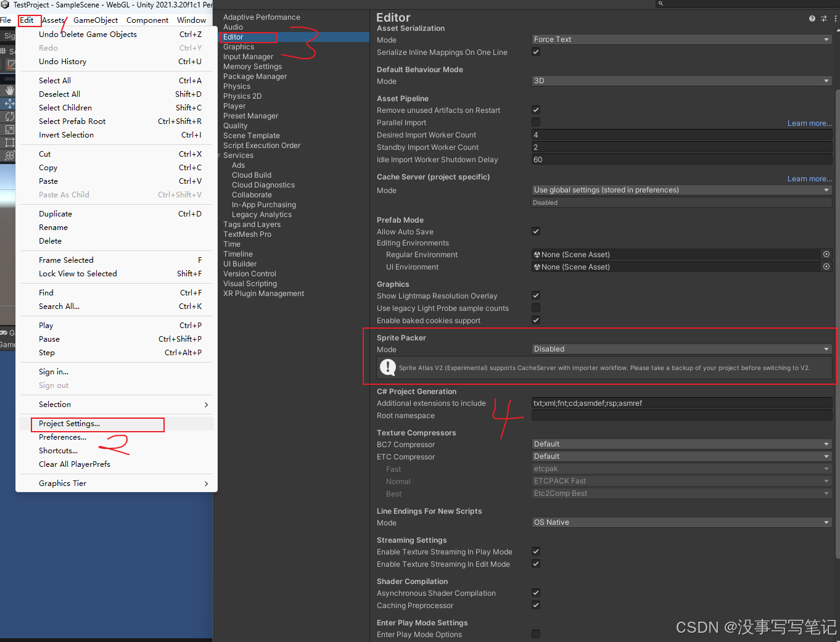Screen dimensions: 840x642
Task: Click the Standby Import Worker Count field
Action: 681,147
